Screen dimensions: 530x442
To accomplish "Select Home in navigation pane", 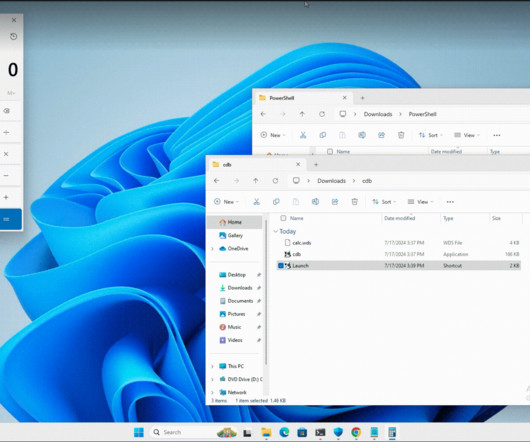I will tap(234, 222).
